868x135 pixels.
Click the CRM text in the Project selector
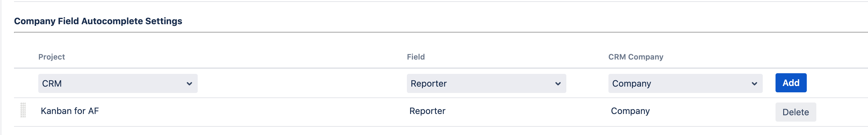[52, 83]
